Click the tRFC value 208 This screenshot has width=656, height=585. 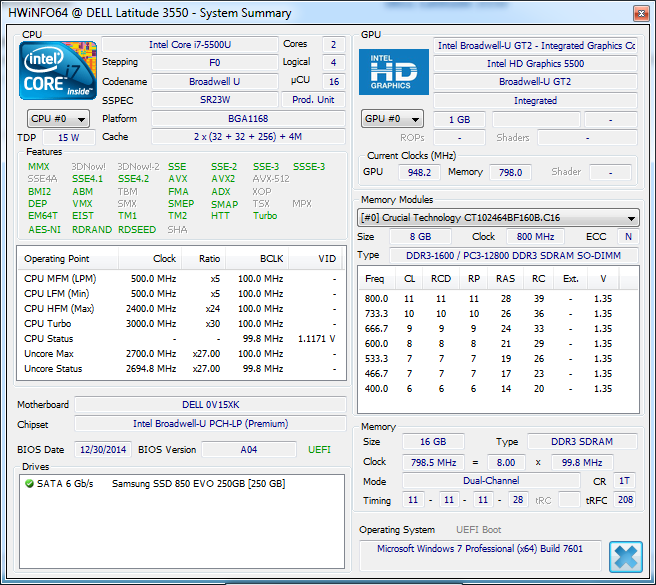(x=625, y=500)
